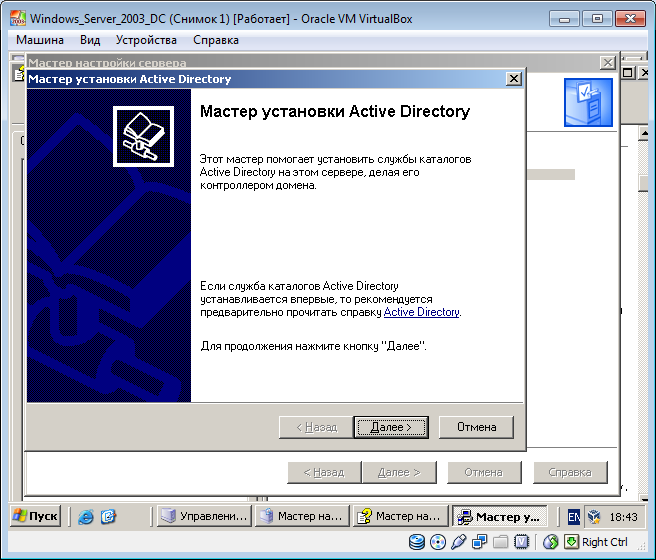This screenshot has width=656, height=560.
Task: Click Назад in the background server wizard
Action: (324, 472)
